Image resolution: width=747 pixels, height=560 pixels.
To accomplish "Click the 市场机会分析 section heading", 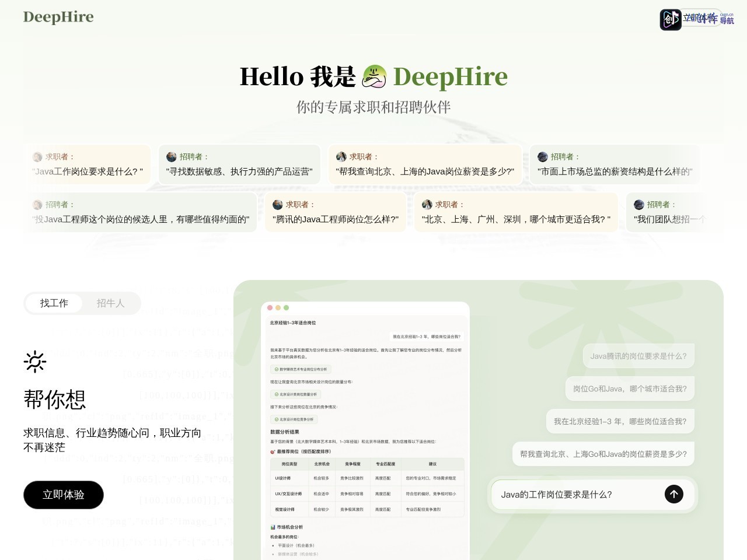I will [x=287, y=527].
